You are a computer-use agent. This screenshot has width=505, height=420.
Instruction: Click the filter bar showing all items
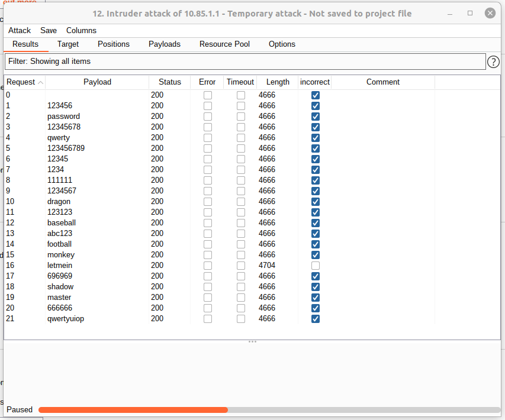[x=245, y=62]
